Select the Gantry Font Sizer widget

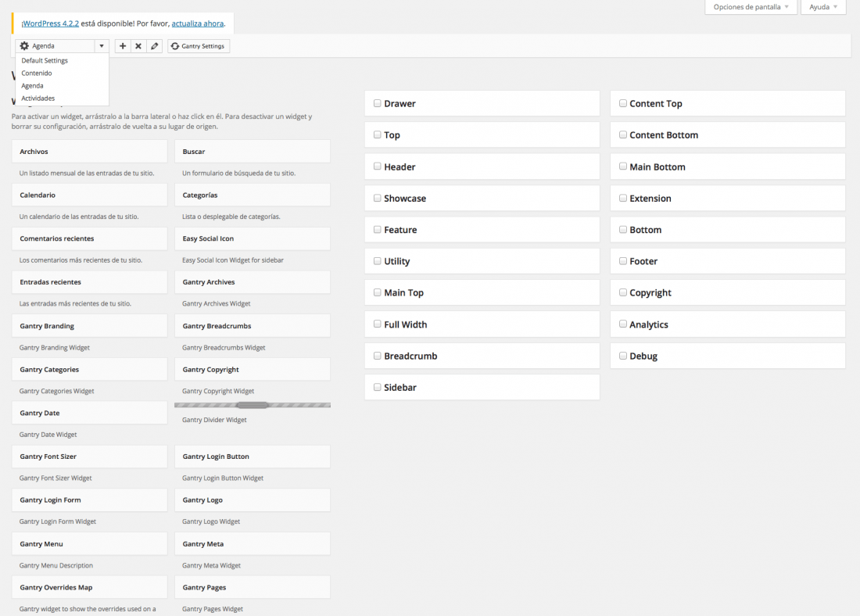pos(89,457)
